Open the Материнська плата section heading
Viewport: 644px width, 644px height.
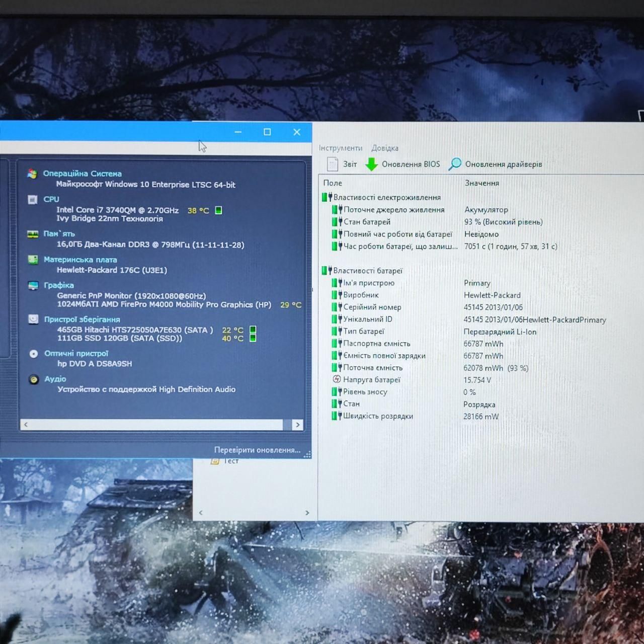80,260
